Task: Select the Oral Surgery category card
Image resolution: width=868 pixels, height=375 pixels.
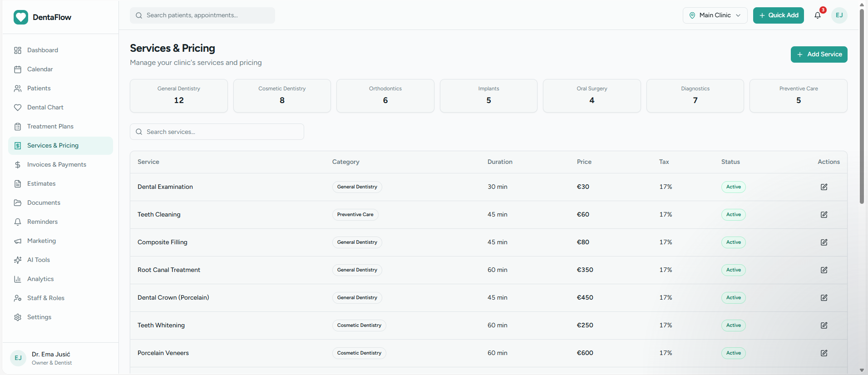Action: coord(592,96)
